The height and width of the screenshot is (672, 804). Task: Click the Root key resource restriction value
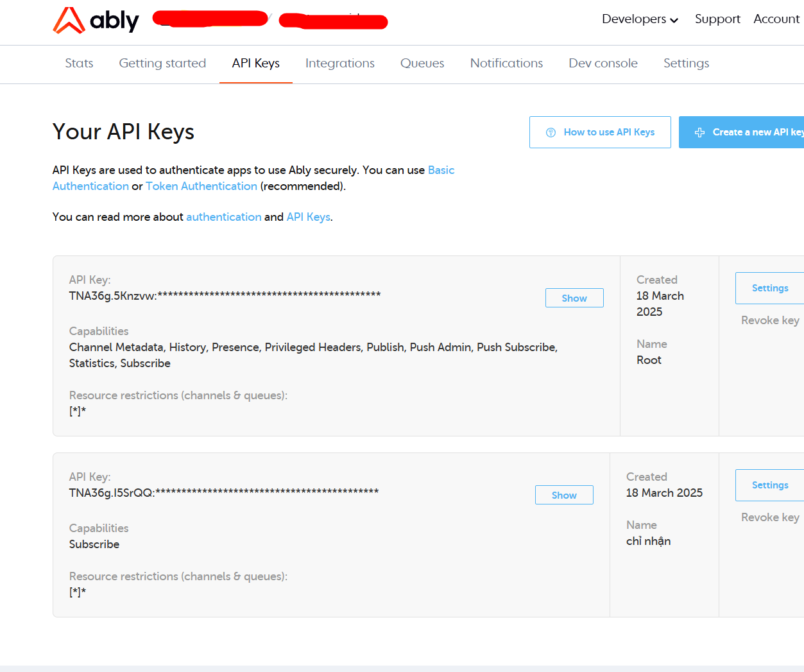[78, 411]
